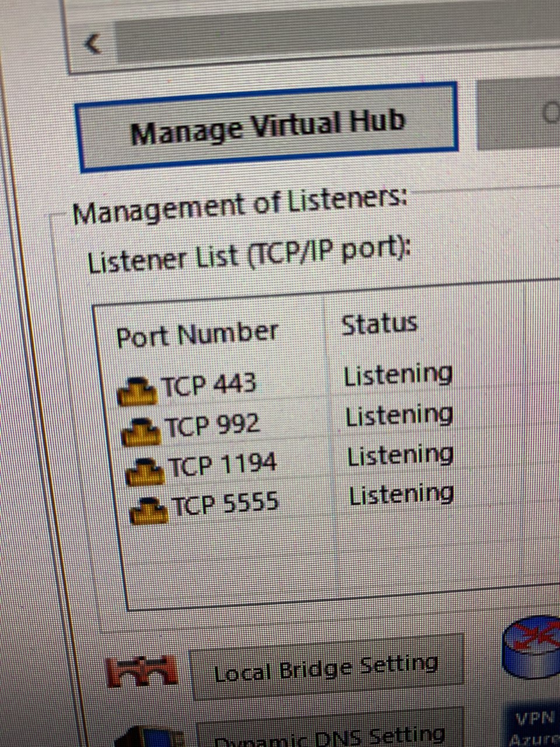Click Listening status of TCP 992
This screenshot has height=747, width=560.
click(400, 415)
